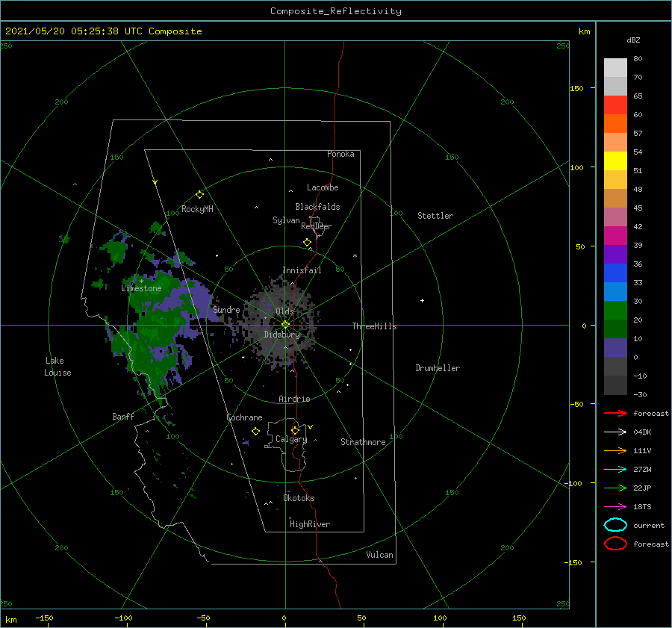Click the 18TS legend label
The width and height of the screenshot is (672, 628).
642,507
